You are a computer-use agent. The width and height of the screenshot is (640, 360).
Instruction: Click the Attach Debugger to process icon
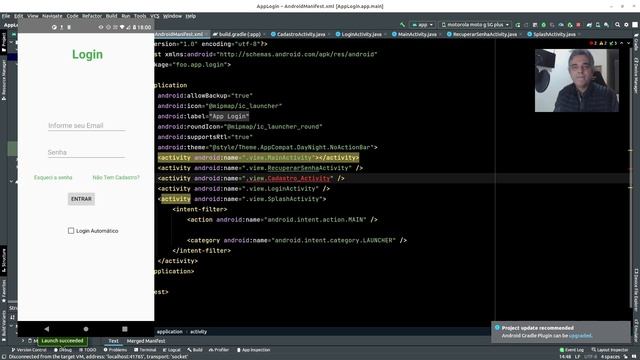click(570, 25)
